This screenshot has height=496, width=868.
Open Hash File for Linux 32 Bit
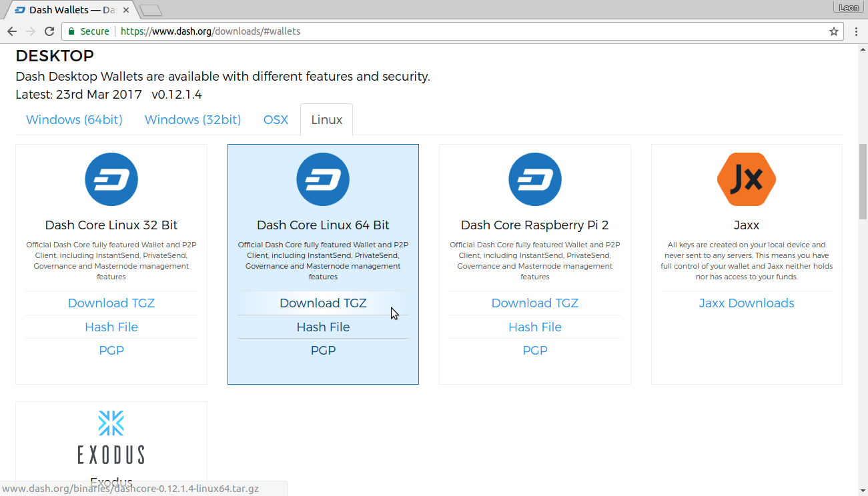(x=111, y=327)
